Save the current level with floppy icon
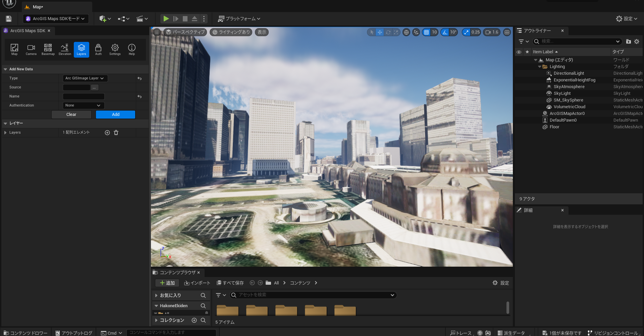 click(9, 19)
